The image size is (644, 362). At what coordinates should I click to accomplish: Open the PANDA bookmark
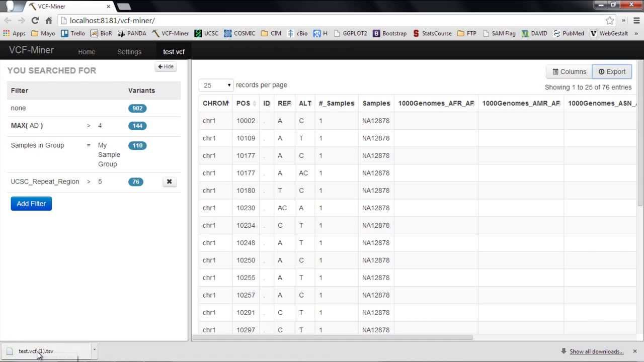click(132, 33)
